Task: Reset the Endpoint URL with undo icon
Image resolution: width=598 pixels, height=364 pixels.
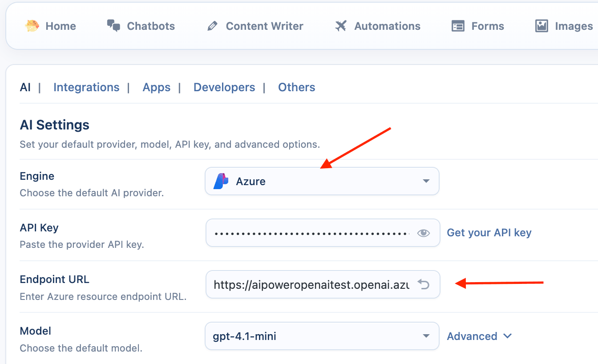Action: (x=423, y=284)
